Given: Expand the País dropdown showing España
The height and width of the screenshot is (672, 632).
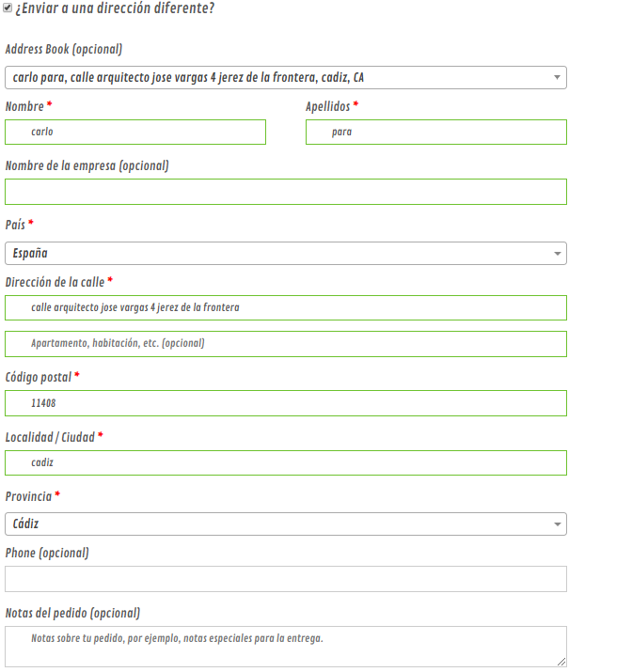Looking at the screenshot, I should (286, 253).
